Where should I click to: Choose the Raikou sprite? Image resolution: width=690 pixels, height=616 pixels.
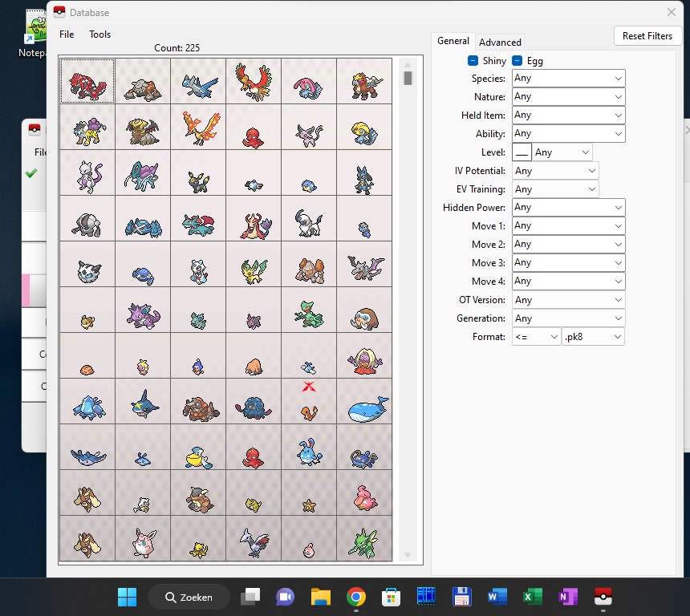[87, 128]
